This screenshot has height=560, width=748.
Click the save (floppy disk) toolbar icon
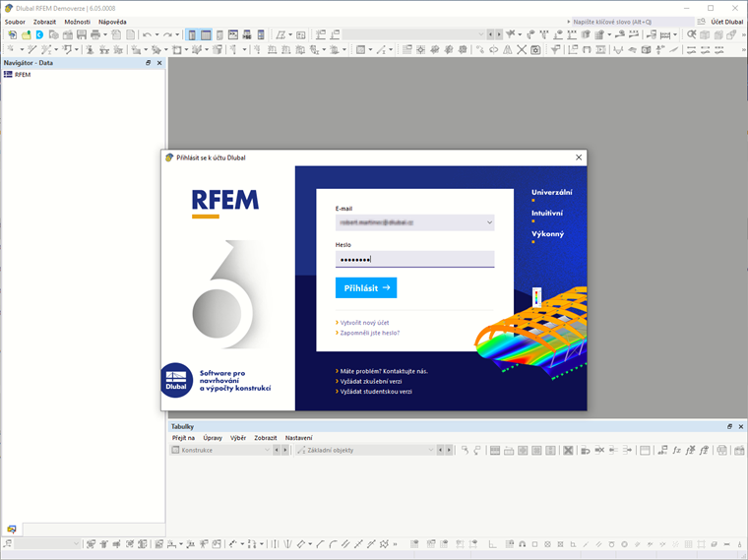click(x=82, y=34)
